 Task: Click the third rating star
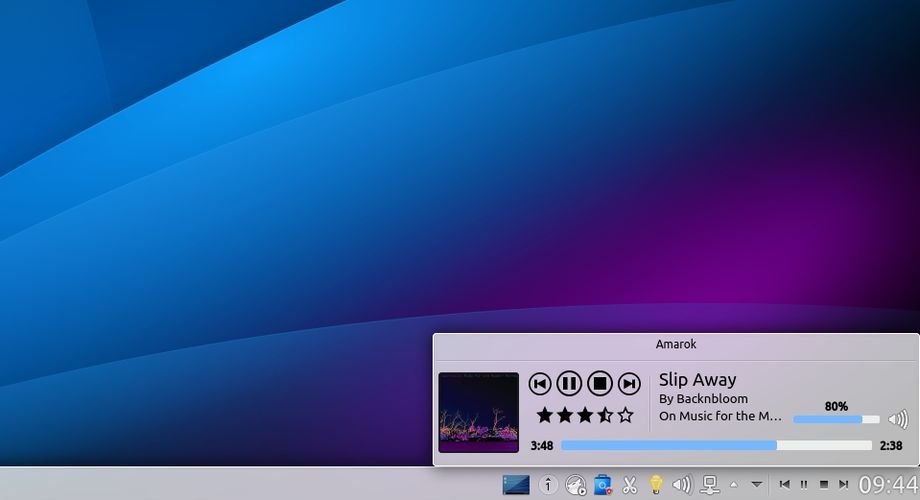pos(585,414)
